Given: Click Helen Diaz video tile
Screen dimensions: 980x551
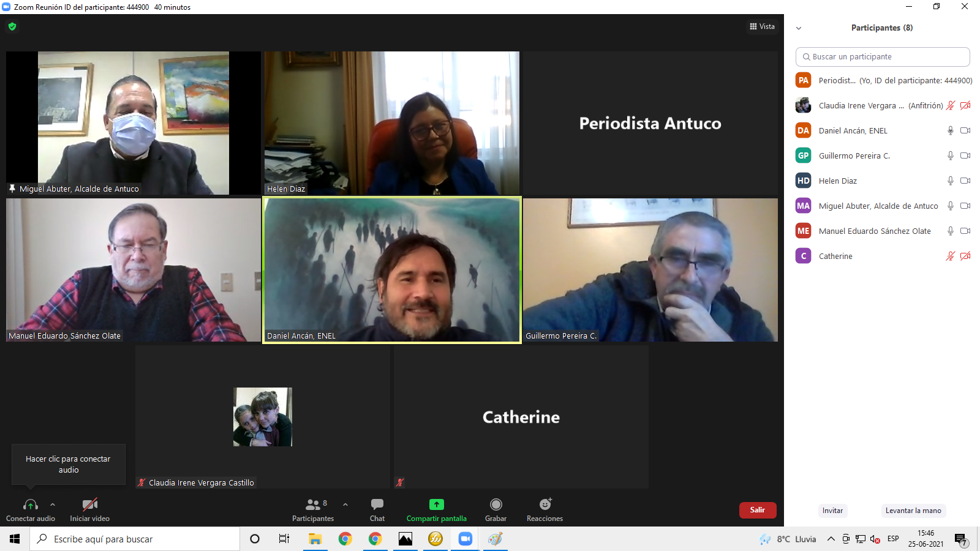Looking at the screenshot, I should (392, 123).
